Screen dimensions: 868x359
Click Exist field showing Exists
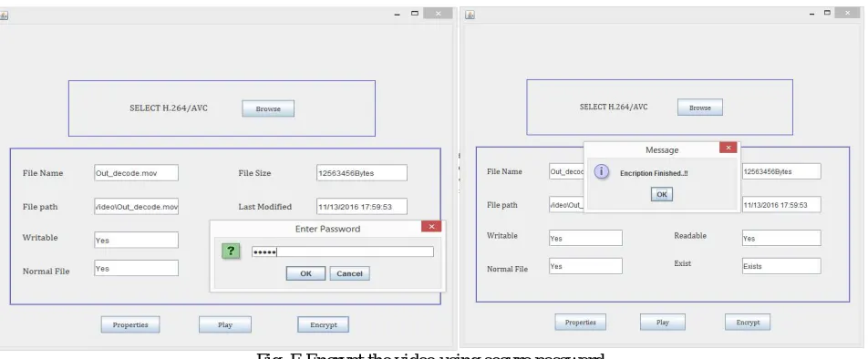pos(781,266)
